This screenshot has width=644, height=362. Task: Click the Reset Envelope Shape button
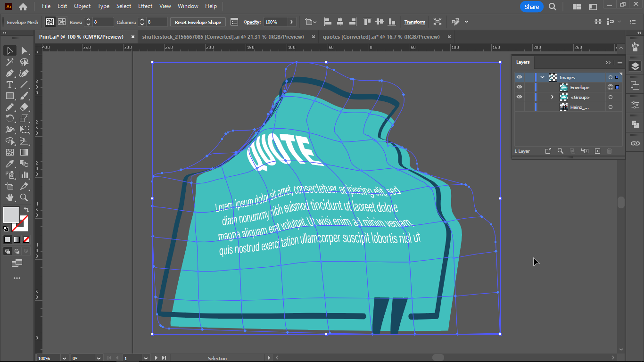point(198,22)
